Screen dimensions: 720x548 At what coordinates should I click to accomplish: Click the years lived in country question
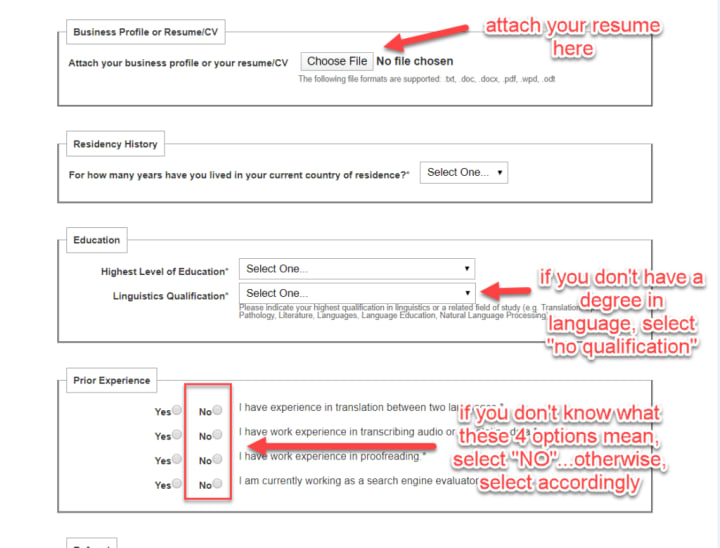point(239,175)
